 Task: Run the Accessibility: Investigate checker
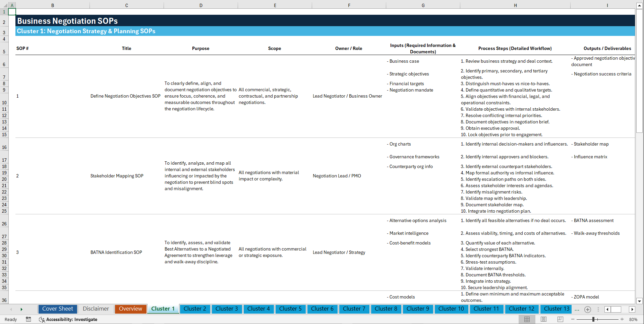[68, 319]
